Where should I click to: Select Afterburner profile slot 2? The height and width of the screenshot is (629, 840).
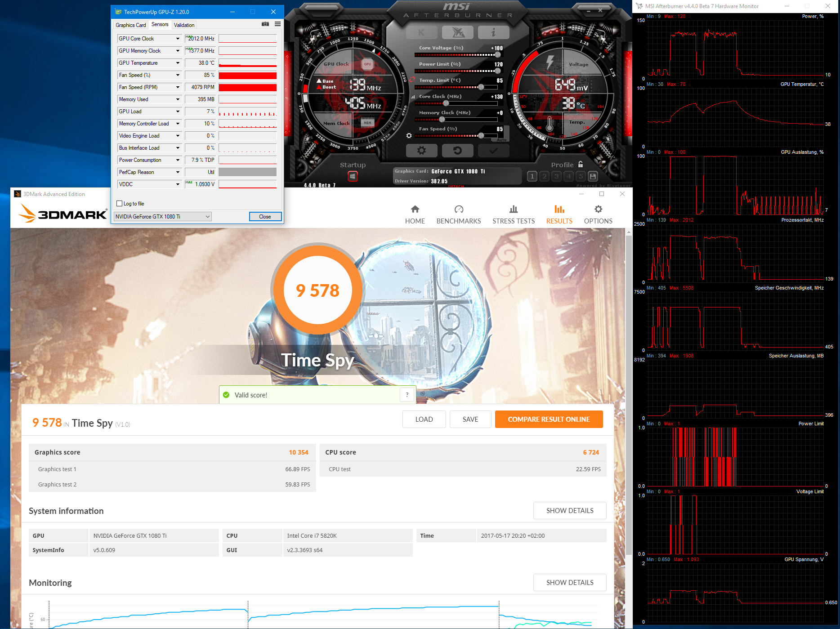coord(544,176)
